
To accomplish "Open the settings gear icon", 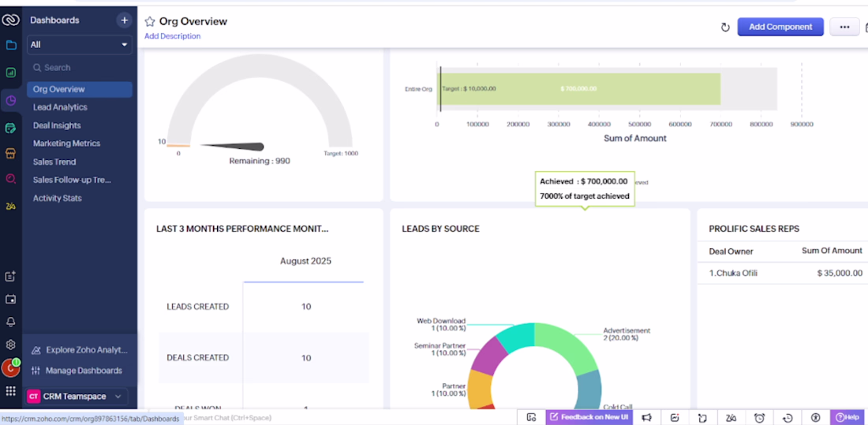I will point(10,345).
